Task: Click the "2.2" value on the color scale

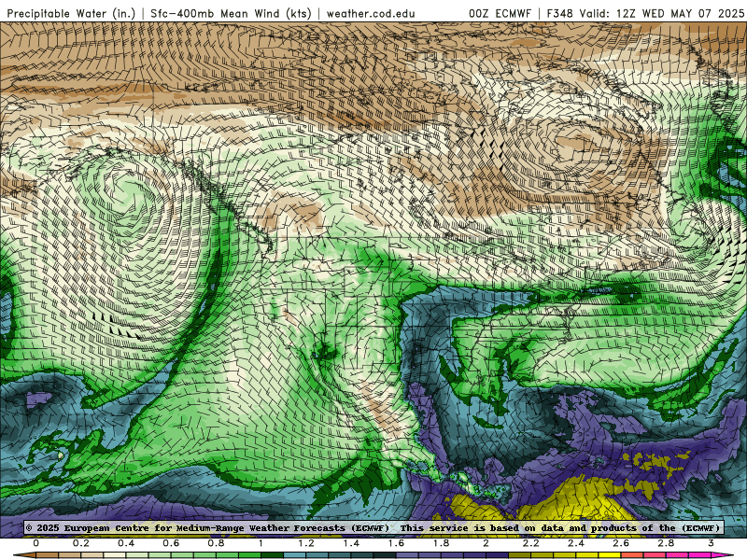Action: (530, 543)
